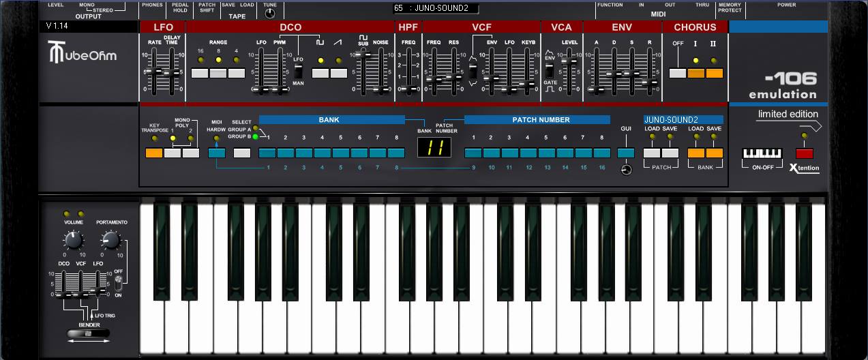Click the bender DCO slider

(63, 284)
